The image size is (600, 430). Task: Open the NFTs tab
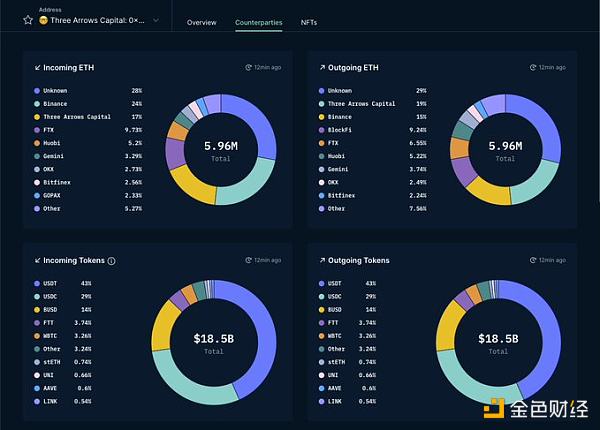pyautogui.click(x=311, y=22)
